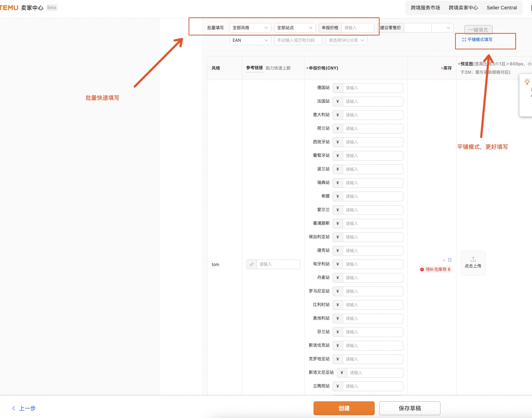This screenshot has height=418, width=532.
Task: Open the 请选择SKU分类 dropdown
Action: tap(346, 40)
